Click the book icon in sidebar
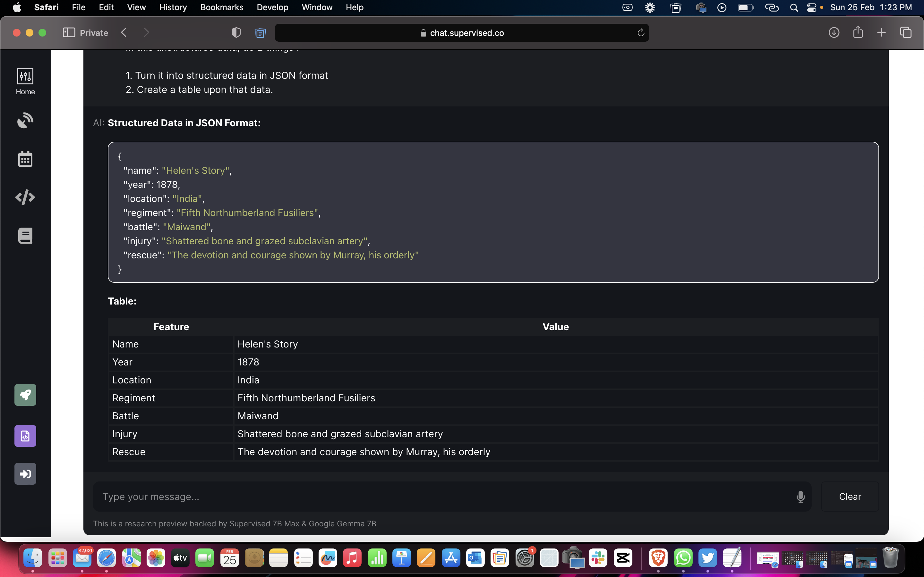 (x=25, y=236)
